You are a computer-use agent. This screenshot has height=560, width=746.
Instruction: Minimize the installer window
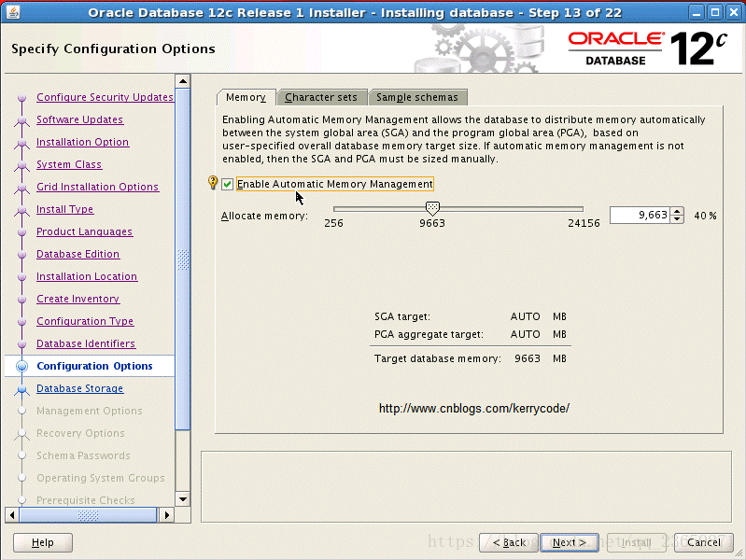tap(697, 12)
